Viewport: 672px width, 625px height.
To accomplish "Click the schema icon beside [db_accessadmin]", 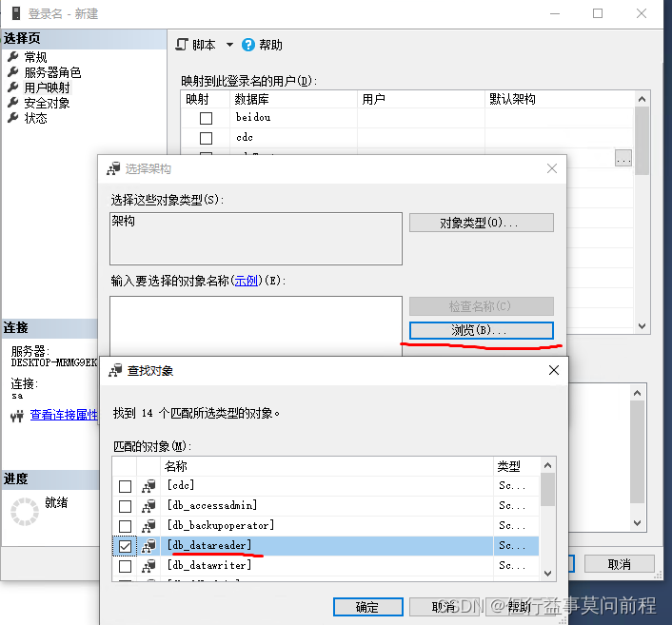I will [148, 506].
